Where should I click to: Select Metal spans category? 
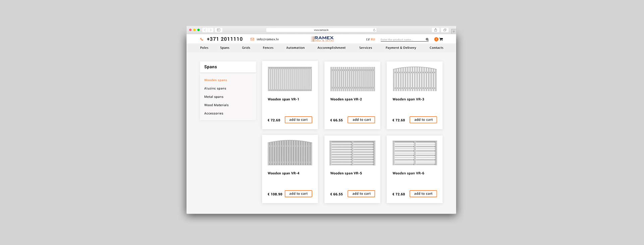[214, 97]
